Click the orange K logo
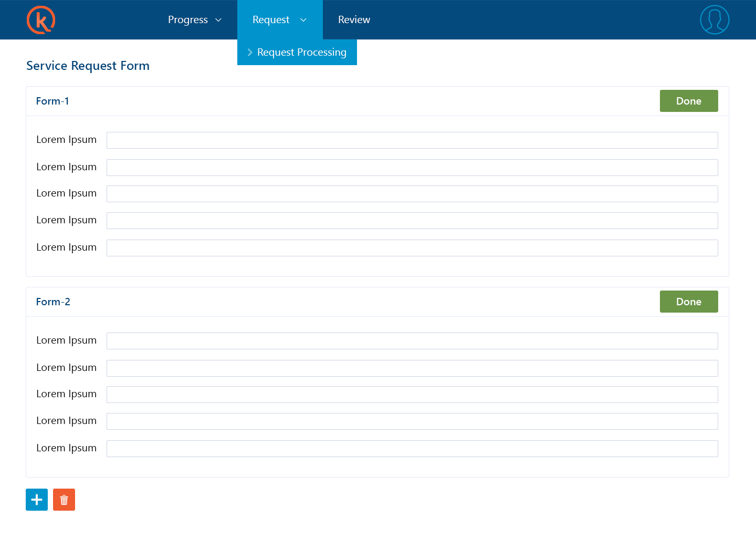Screen dimensions: 756x538 pos(41,20)
